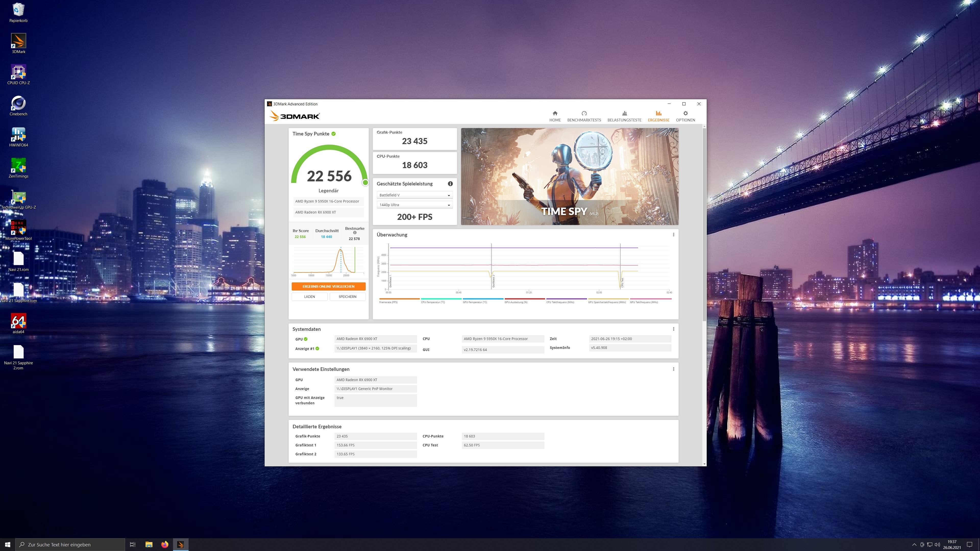Image resolution: width=980 pixels, height=551 pixels.
Task: Click 3DMark taskbar icon
Action: tap(181, 545)
